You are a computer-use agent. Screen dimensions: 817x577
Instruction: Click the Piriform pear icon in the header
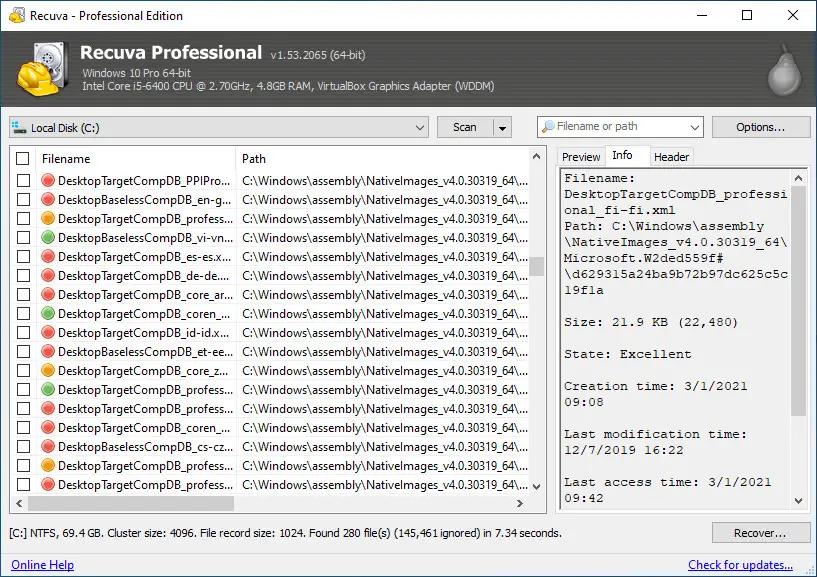point(784,71)
